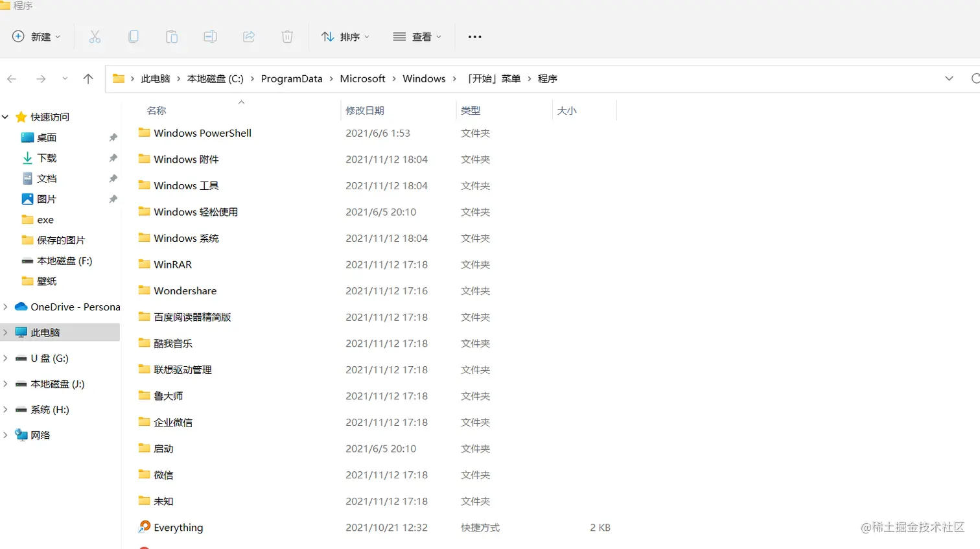The height and width of the screenshot is (549, 980).
Task: Click Windows in the breadcrumb path
Action: [x=424, y=78]
